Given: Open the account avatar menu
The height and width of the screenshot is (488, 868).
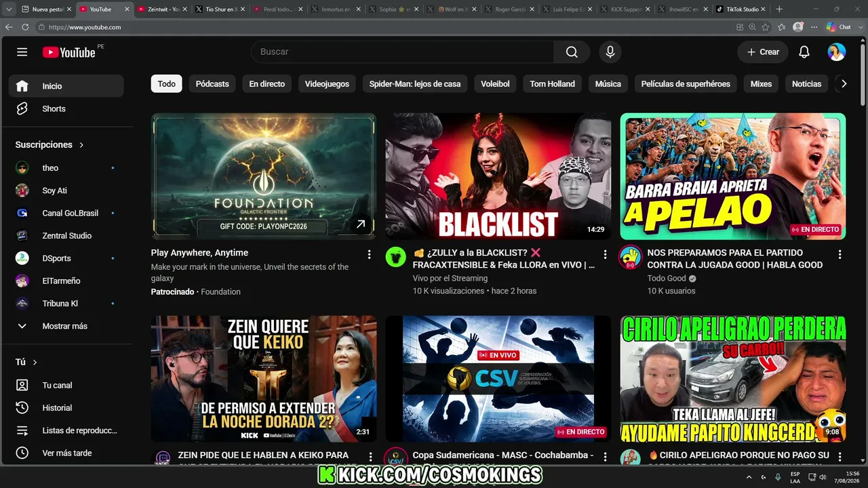Looking at the screenshot, I should click(837, 52).
